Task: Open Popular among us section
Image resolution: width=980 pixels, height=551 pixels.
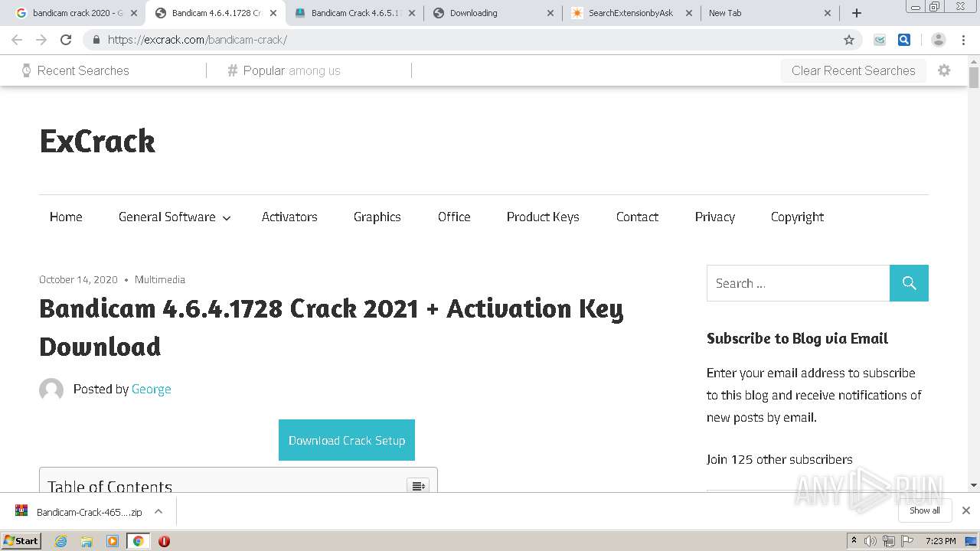Action: [284, 70]
